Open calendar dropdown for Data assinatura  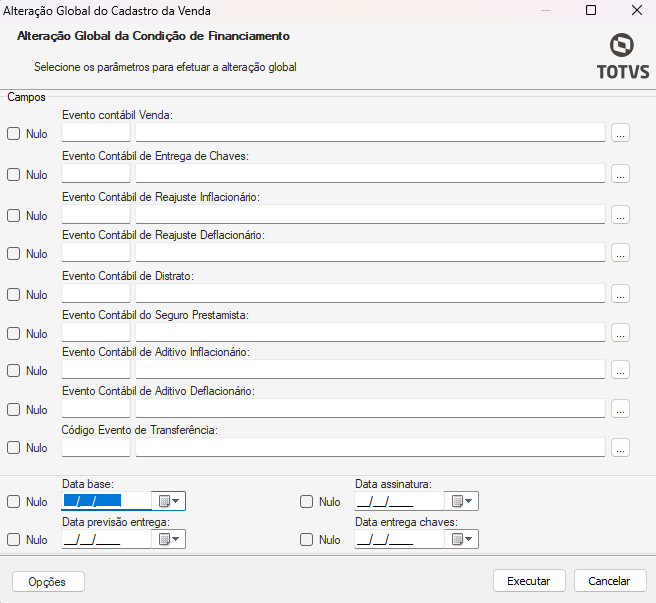461,501
